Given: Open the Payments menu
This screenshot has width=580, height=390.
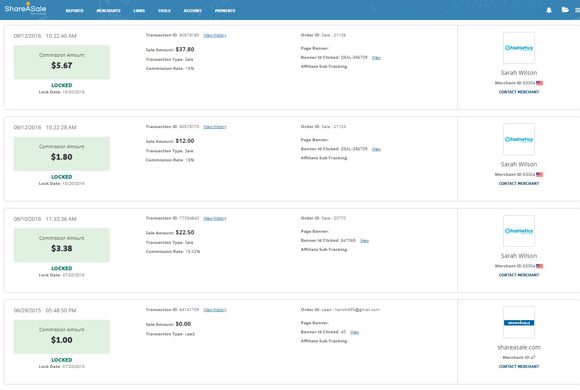Looking at the screenshot, I should [225, 11].
